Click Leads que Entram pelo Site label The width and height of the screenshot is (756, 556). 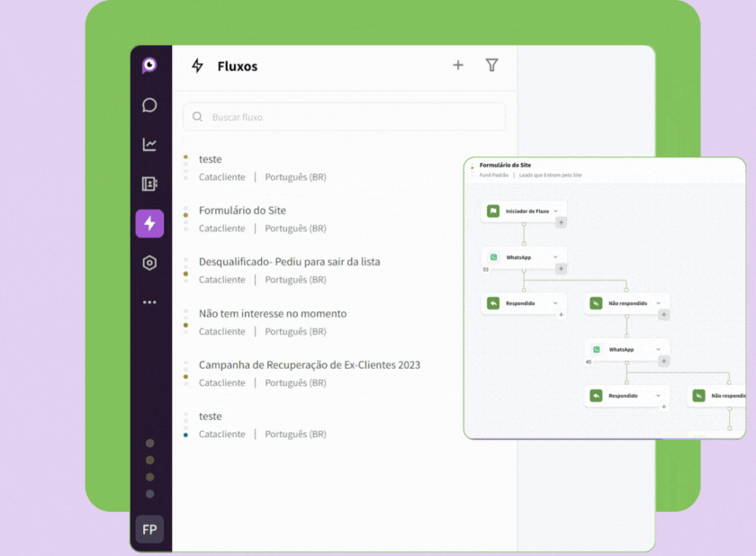tap(550, 175)
